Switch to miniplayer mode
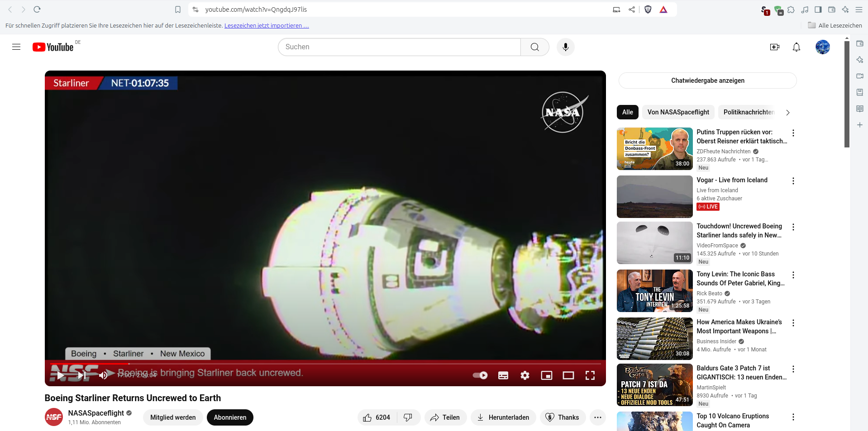The image size is (868, 431). tap(547, 375)
